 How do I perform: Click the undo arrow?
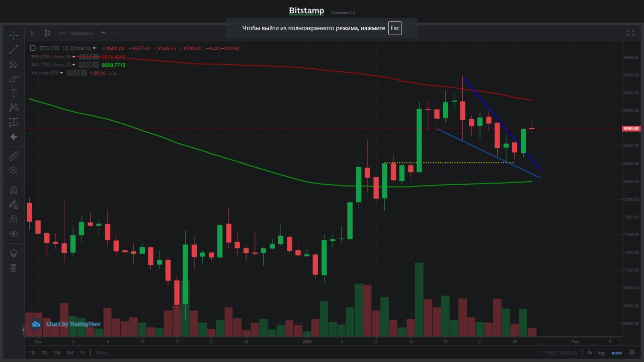(104, 33)
